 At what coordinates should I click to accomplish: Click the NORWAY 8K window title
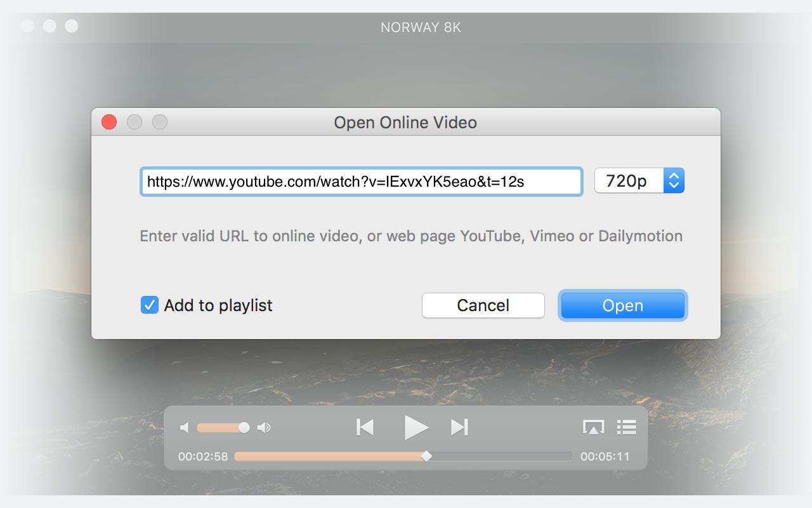421,27
